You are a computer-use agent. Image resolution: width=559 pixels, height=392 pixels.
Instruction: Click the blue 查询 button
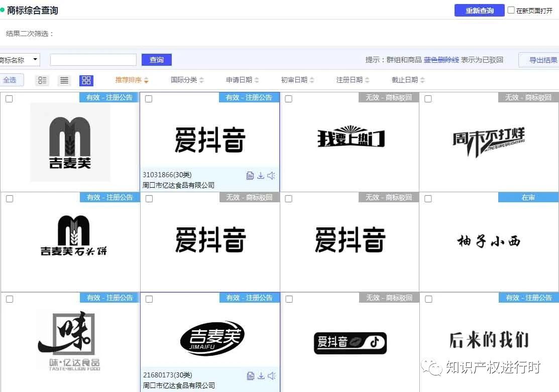point(157,60)
